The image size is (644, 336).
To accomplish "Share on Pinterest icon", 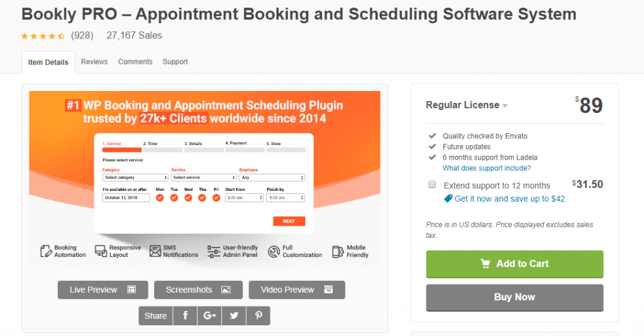I will coord(258,316).
